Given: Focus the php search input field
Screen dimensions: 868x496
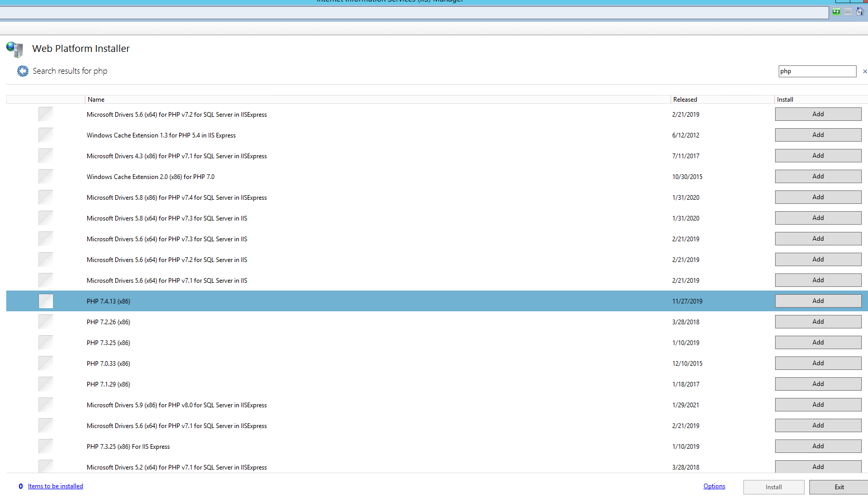Looking at the screenshot, I should coord(817,71).
